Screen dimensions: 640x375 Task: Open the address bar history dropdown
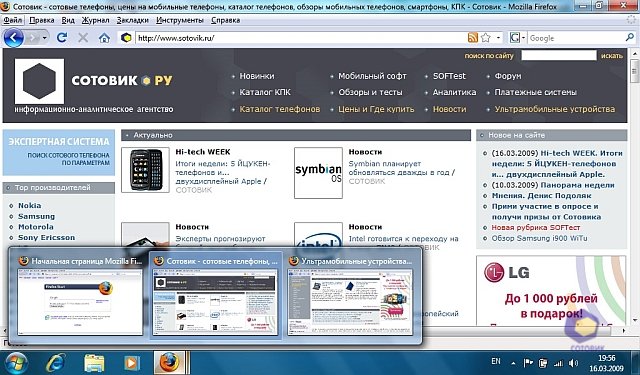[498, 38]
